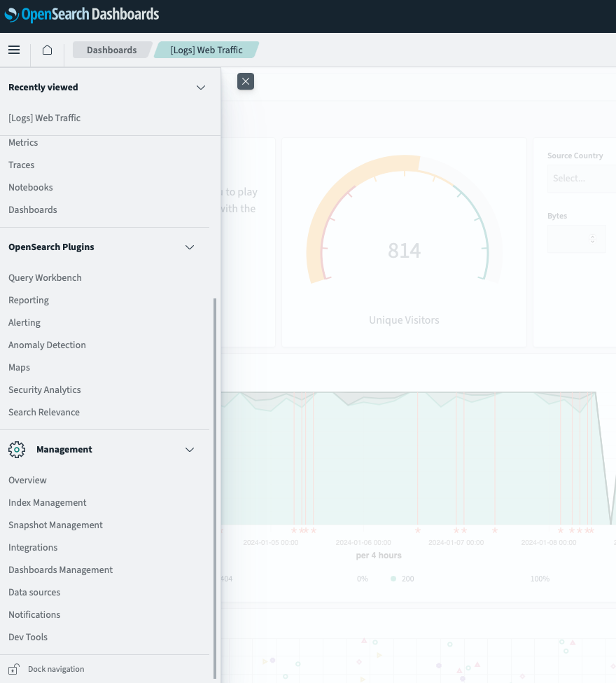This screenshot has height=683, width=616.
Task: Click the OpenSearch Dashboards logo
Action: (x=82, y=15)
